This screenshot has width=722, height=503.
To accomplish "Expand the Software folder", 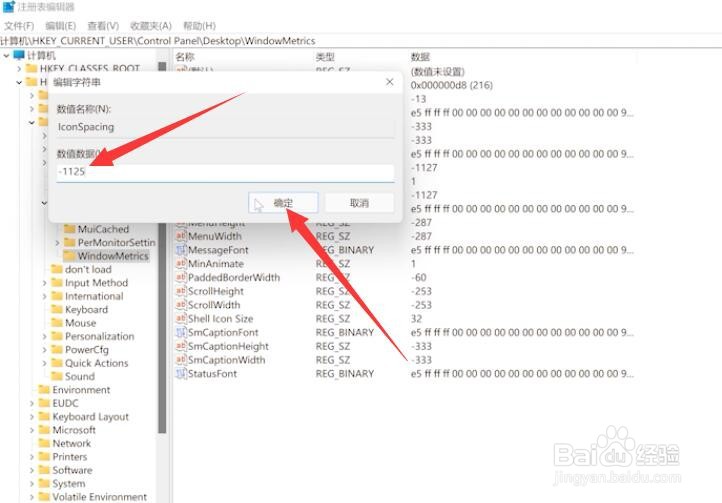I will click(32, 470).
